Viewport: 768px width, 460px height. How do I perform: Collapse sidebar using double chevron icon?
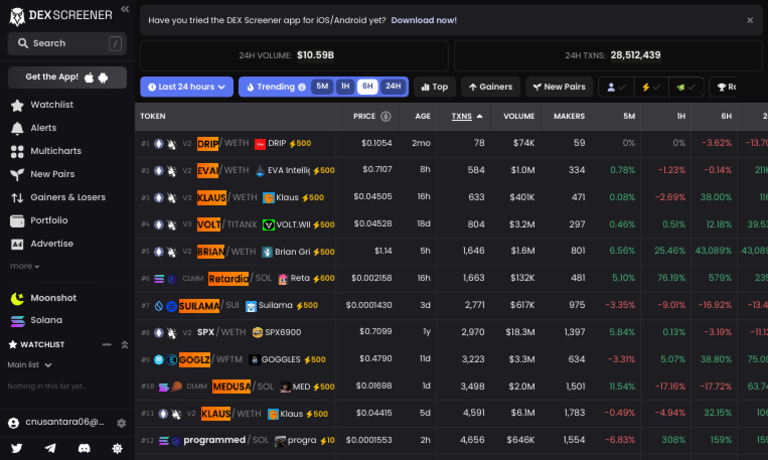(125, 9)
